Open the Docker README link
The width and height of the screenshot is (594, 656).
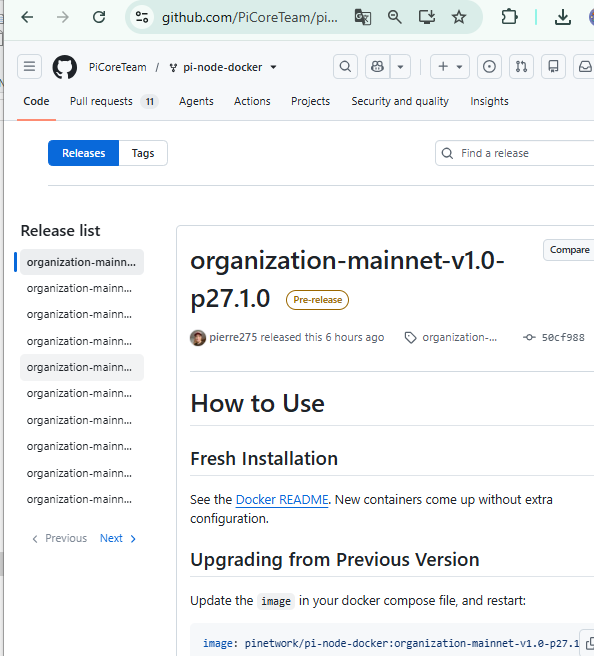click(x=282, y=500)
